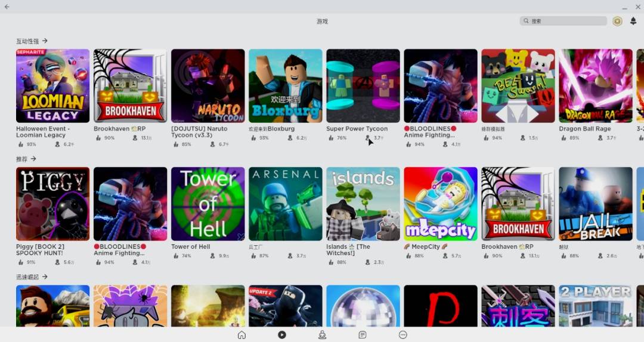Launch the MeepCity game thumbnail
The height and width of the screenshot is (342, 644).
[440, 204]
